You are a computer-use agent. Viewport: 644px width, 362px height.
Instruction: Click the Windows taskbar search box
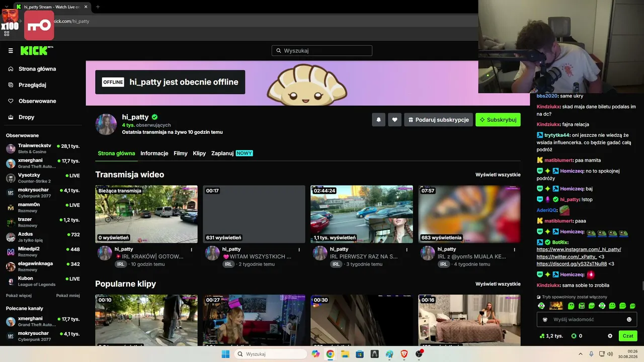(x=271, y=354)
